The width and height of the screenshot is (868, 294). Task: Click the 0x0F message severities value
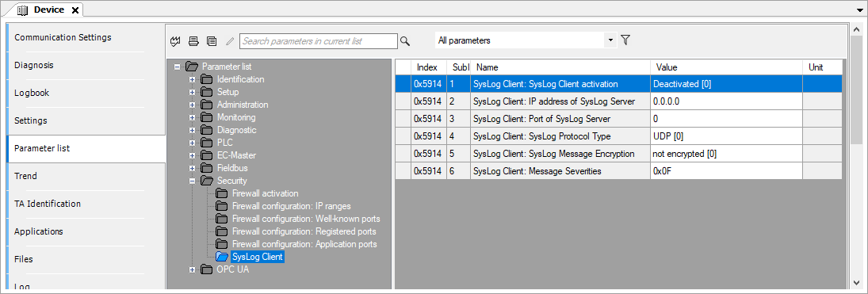[x=726, y=172]
